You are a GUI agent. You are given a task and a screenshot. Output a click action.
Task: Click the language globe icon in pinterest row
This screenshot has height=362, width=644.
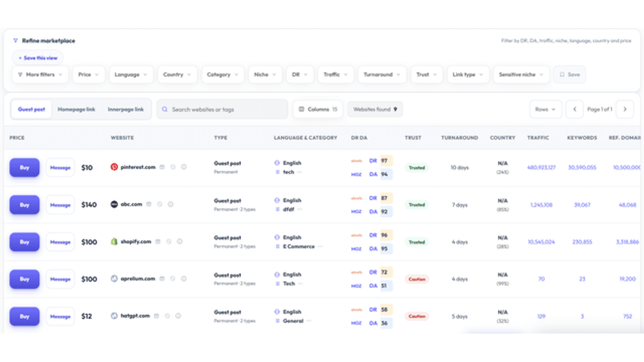277,163
